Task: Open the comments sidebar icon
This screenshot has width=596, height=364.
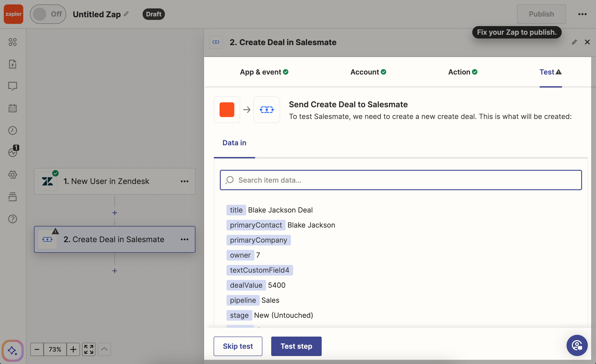Action: 13,86
